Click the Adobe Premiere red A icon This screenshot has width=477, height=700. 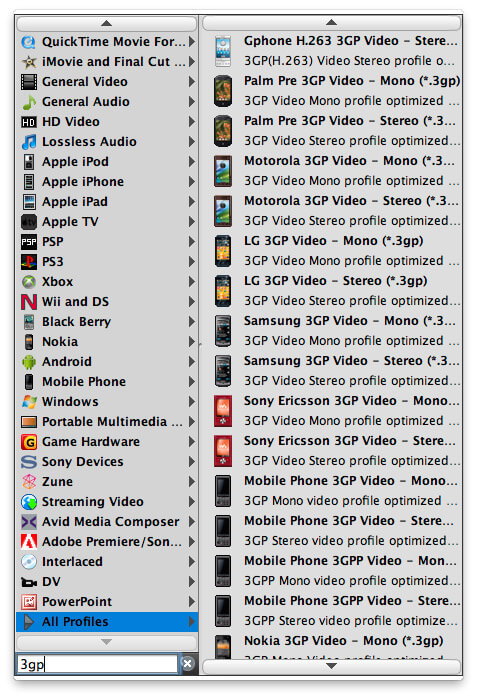(x=29, y=542)
